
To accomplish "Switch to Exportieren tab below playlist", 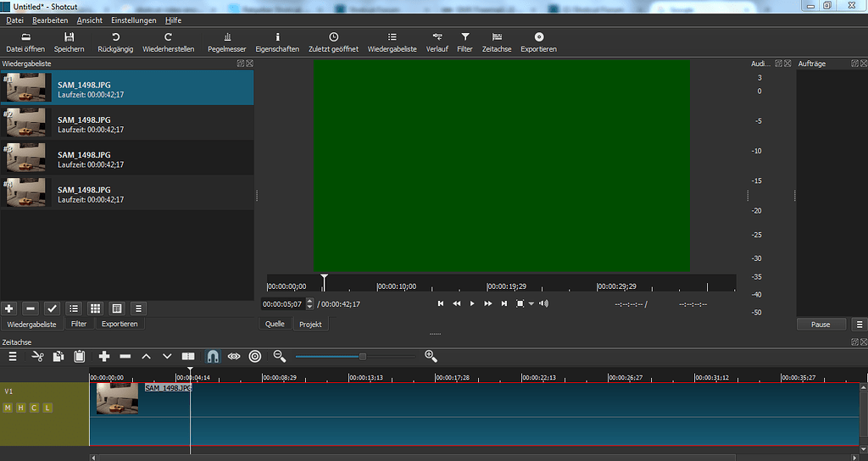I will 120,324.
